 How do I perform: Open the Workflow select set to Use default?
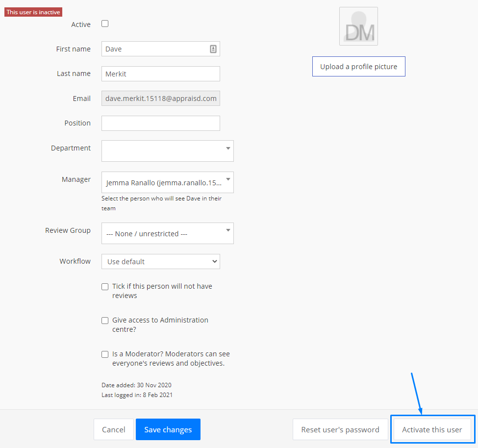point(160,262)
